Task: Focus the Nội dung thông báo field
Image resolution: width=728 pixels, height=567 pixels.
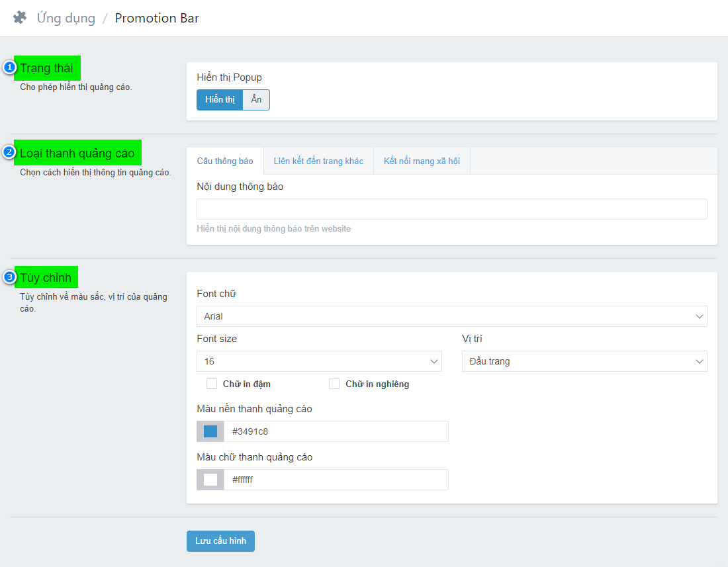Action: pyautogui.click(x=451, y=209)
